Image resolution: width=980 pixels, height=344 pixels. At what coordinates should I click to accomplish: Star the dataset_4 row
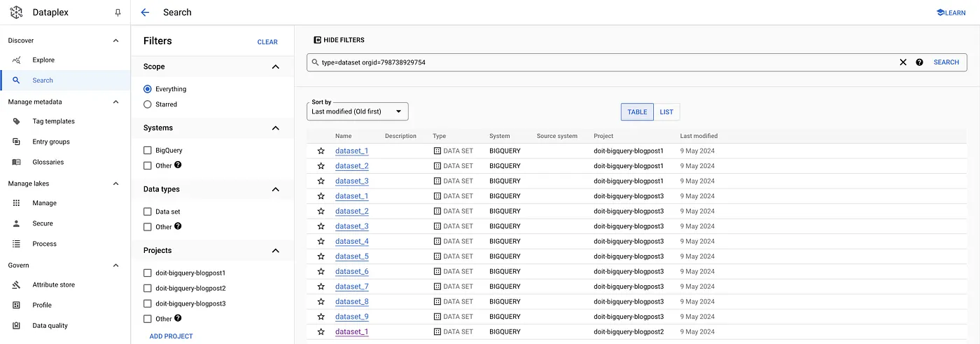[321, 241]
